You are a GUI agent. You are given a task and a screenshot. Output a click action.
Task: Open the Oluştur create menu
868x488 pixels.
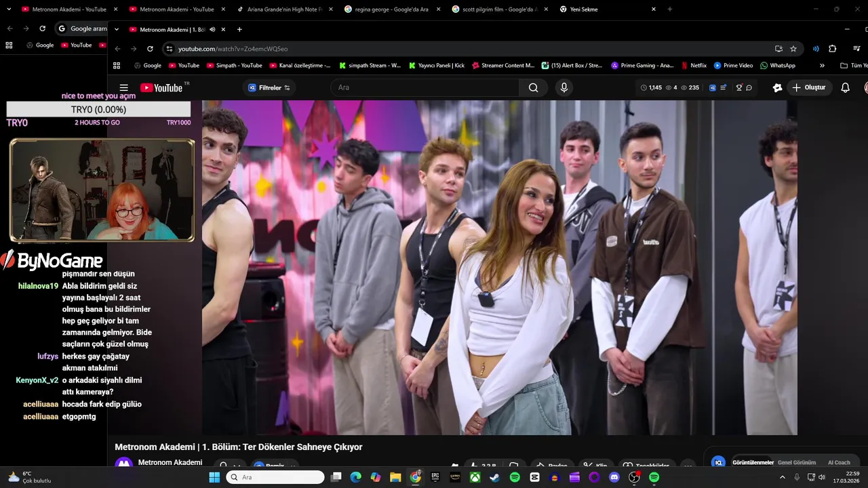tap(808, 87)
